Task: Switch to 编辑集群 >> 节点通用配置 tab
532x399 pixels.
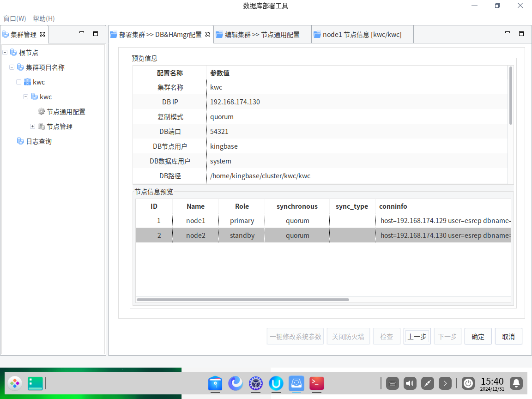Action: [262, 35]
